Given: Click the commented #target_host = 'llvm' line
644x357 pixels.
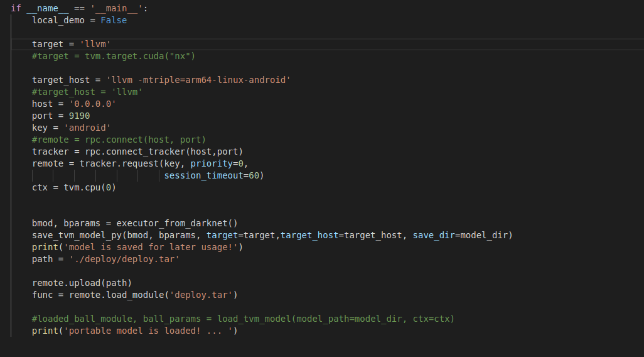Looking at the screenshot, I should [87, 92].
